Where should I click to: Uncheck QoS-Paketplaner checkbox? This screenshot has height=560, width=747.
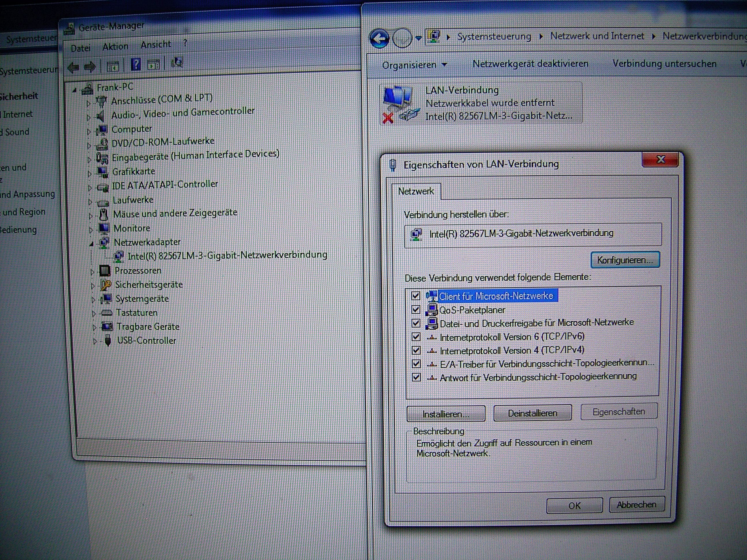(x=416, y=310)
